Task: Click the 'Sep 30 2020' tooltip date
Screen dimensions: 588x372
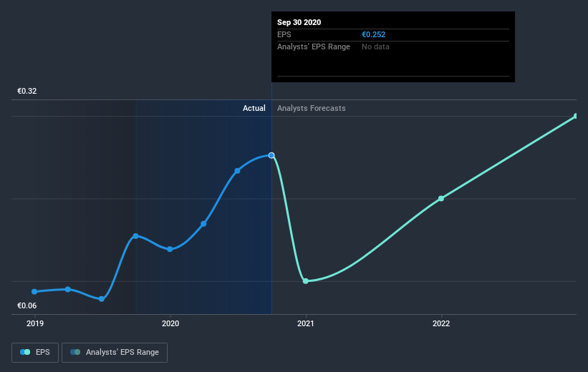Action: (299, 22)
